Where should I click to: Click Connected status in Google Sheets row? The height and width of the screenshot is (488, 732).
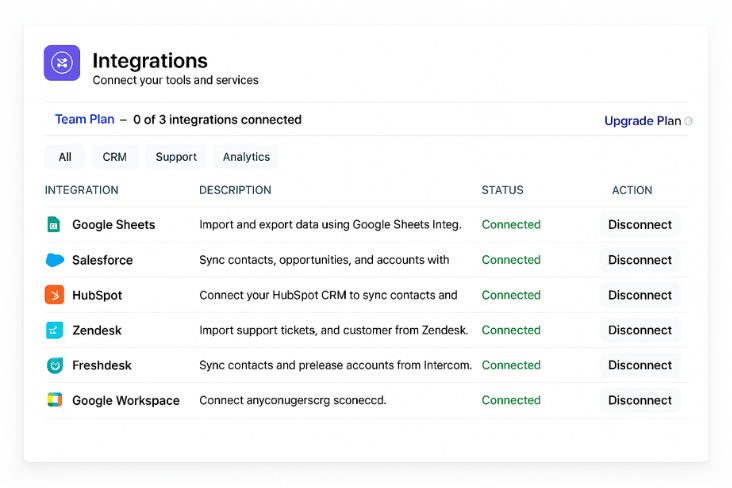(x=511, y=225)
